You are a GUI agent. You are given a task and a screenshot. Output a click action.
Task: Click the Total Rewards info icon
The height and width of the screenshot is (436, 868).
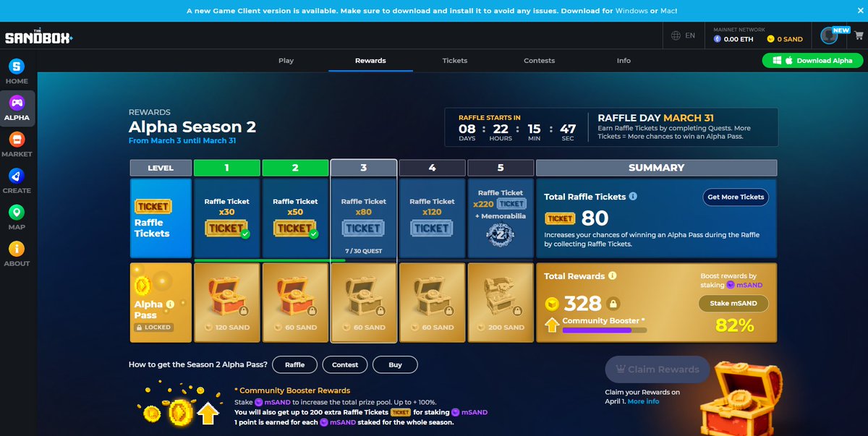(x=612, y=276)
